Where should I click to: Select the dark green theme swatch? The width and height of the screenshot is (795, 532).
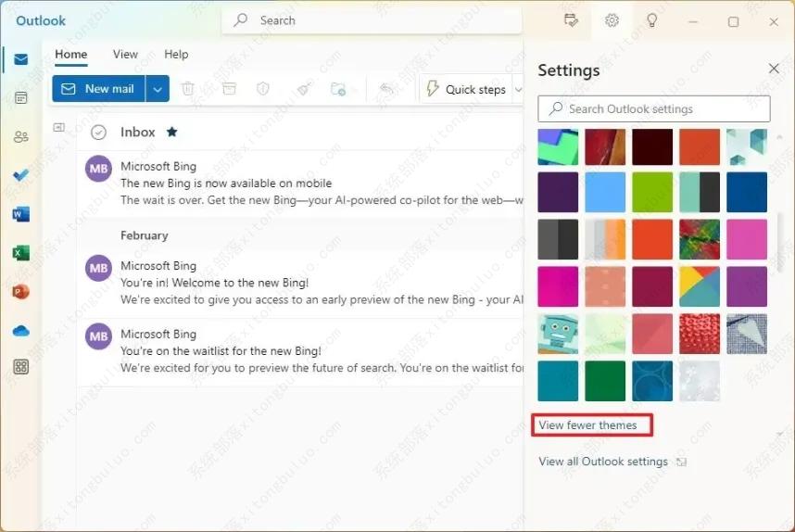pos(605,381)
